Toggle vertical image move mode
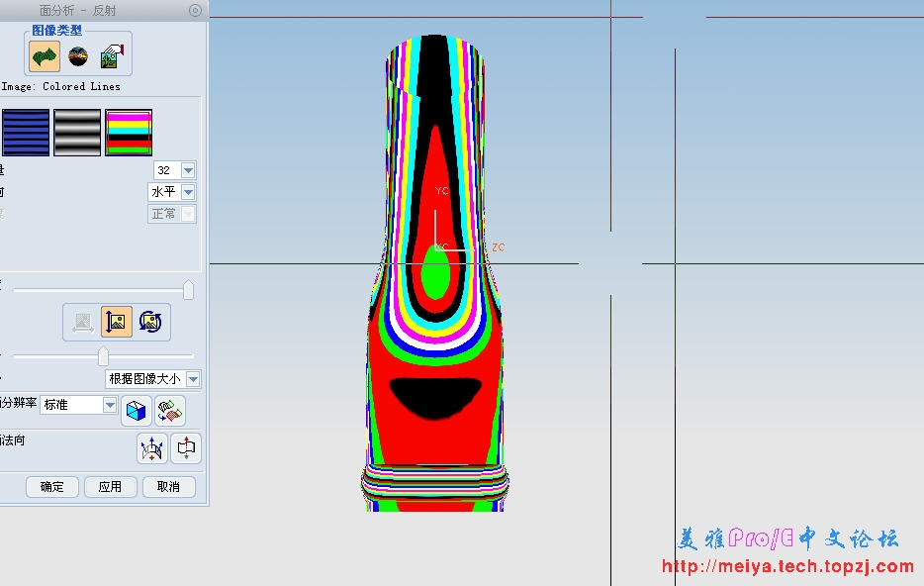The width and height of the screenshot is (924, 586). coord(117,321)
